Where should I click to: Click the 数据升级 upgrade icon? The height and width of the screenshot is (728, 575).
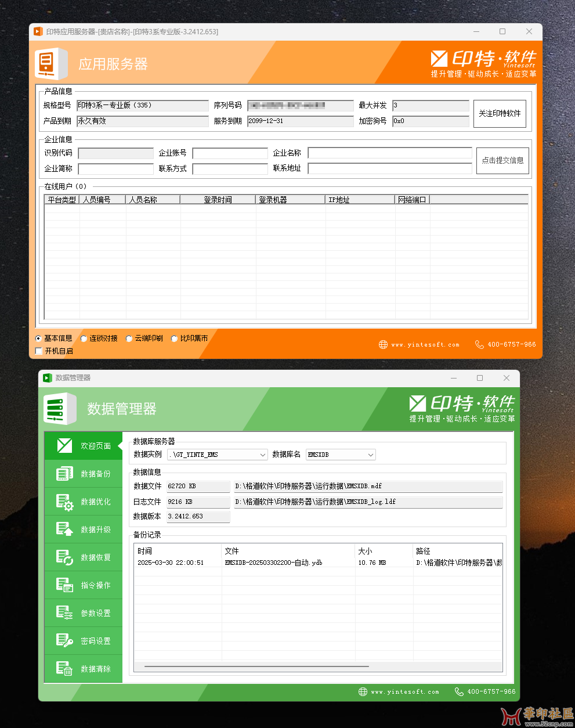(x=64, y=529)
